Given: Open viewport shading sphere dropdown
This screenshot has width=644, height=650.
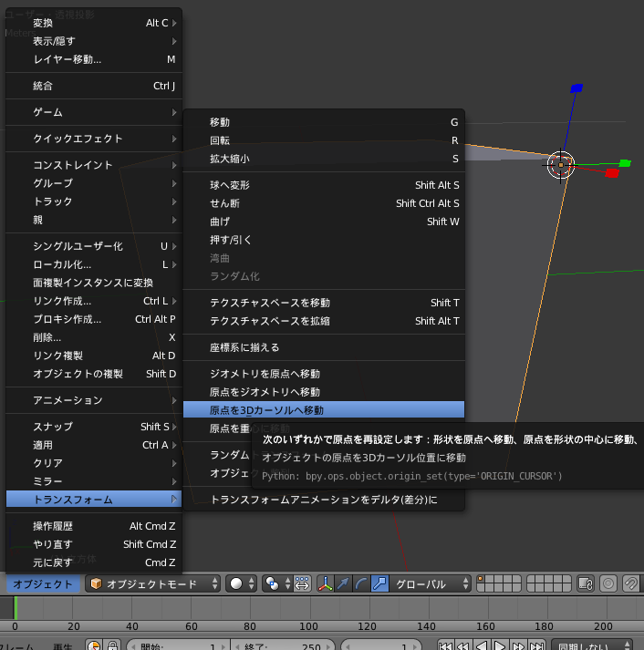Looking at the screenshot, I should [x=242, y=584].
